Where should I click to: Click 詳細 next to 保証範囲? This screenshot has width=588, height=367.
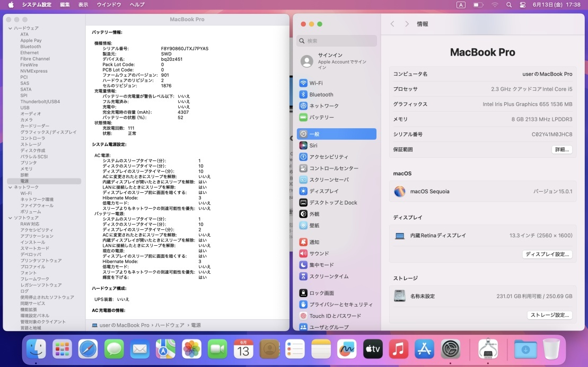pos(561,149)
